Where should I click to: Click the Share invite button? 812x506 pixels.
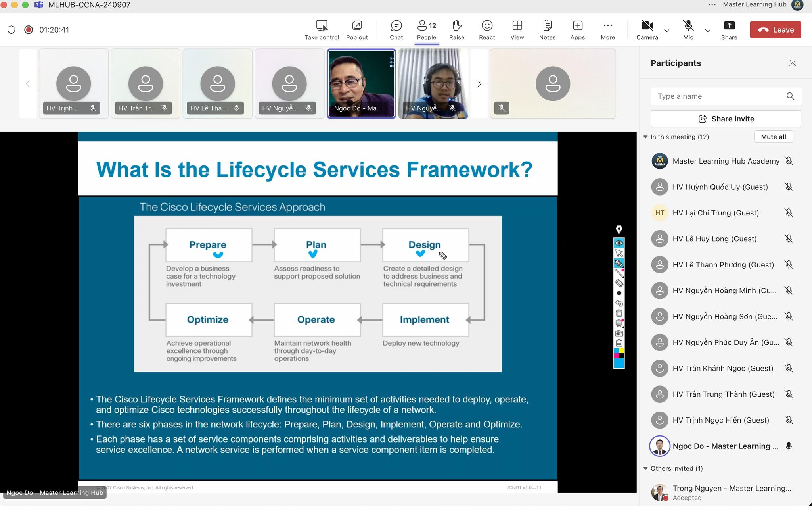click(x=726, y=119)
